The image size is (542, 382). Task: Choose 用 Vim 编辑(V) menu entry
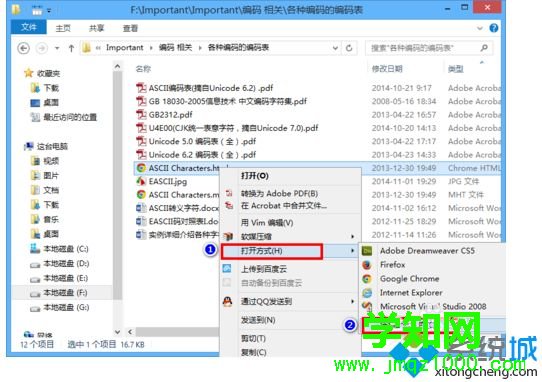coord(267,223)
